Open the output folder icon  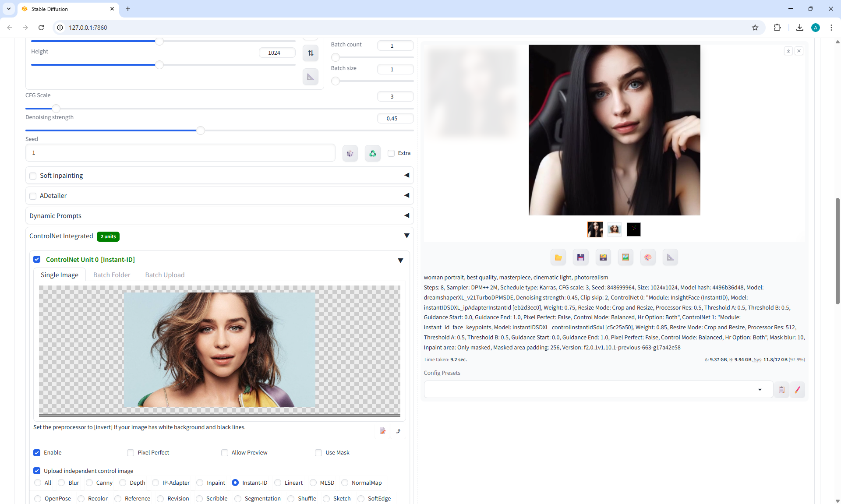tap(558, 257)
